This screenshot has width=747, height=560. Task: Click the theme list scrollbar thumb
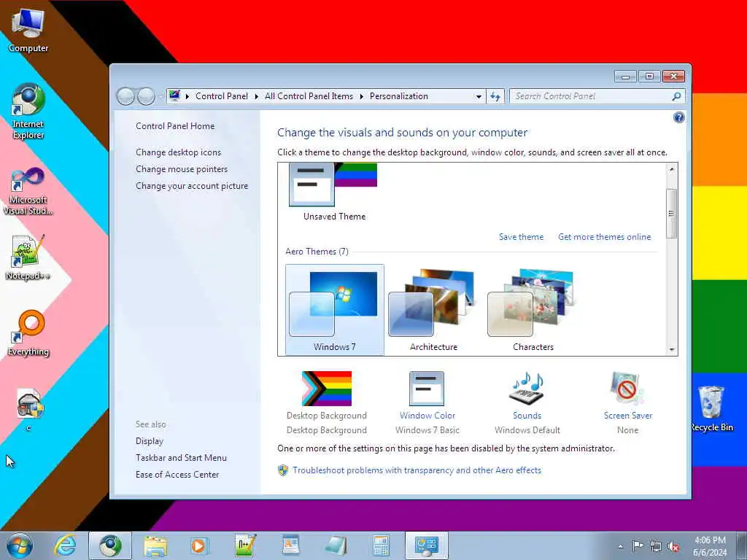coord(672,214)
